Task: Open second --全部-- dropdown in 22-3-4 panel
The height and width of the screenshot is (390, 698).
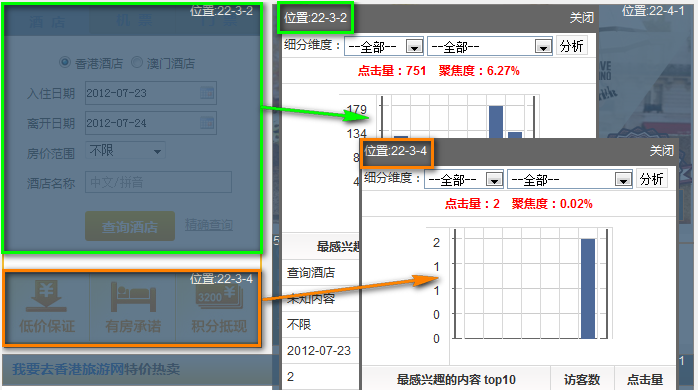Action: coord(570,180)
